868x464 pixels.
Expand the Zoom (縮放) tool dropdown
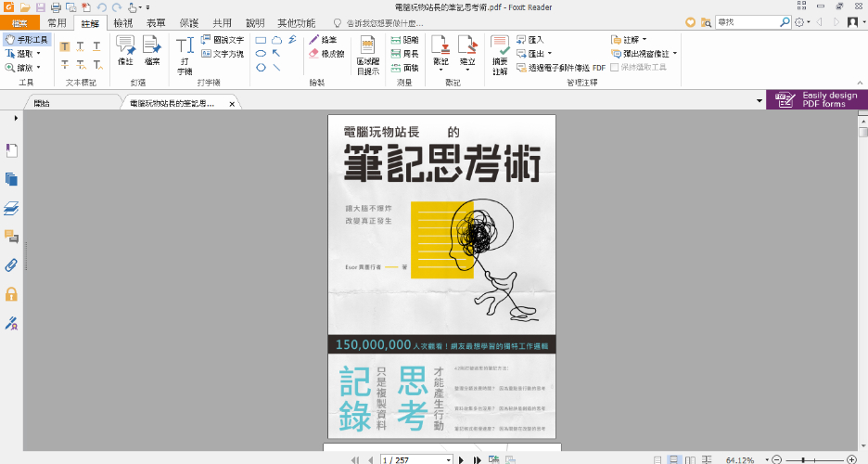(38, 68)
